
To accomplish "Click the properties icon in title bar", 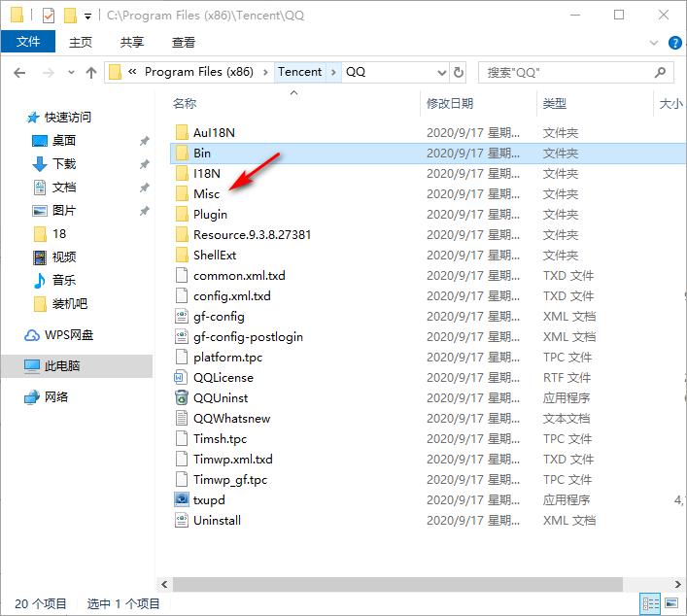I will 49,16.
